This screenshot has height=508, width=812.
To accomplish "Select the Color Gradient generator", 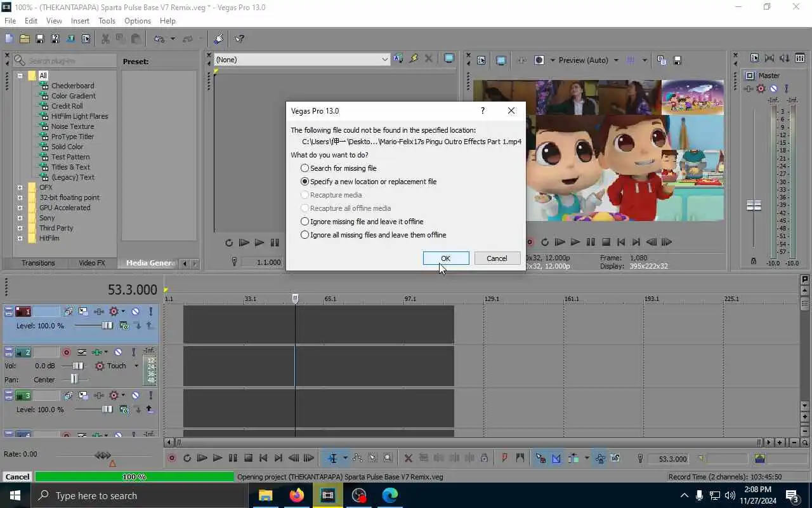I will pyautogui.click(x=74, y=96).
